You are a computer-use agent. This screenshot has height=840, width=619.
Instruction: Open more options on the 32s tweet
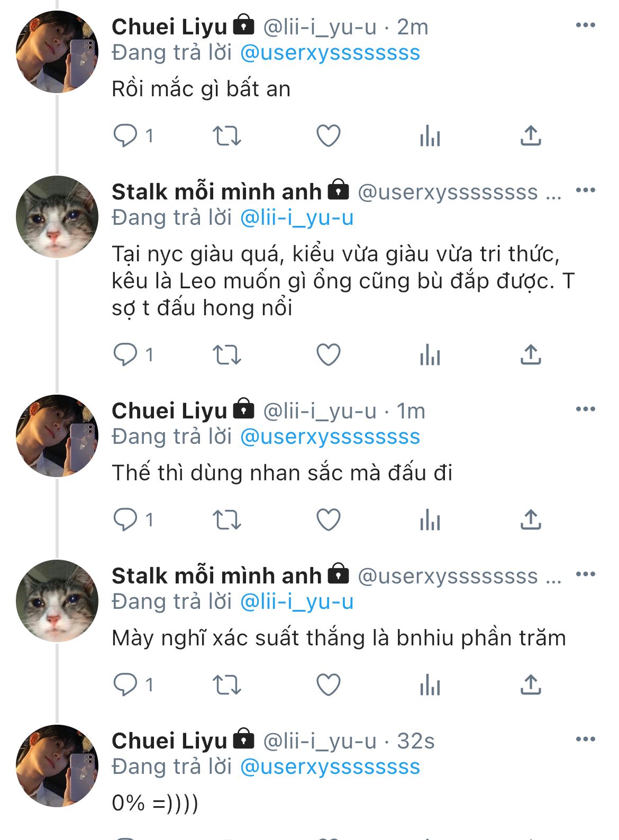(585, 739)
